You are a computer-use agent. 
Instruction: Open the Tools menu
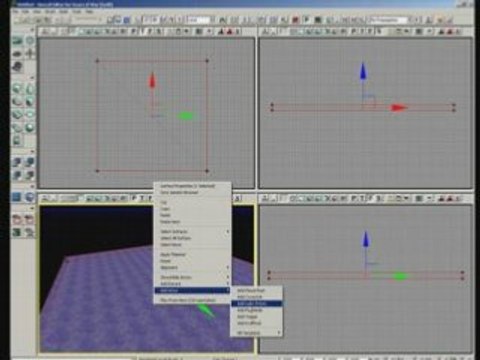pos(77,11)
